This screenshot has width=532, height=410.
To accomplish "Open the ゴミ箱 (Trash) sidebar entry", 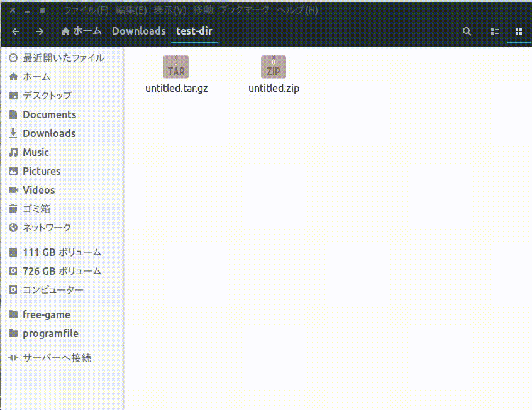I will tap(40, 208).
